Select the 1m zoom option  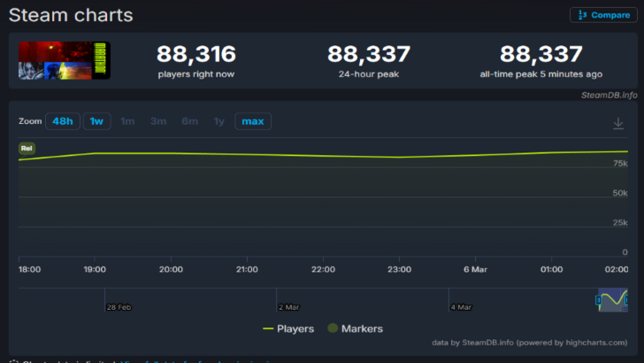click(x=127, y=121)
